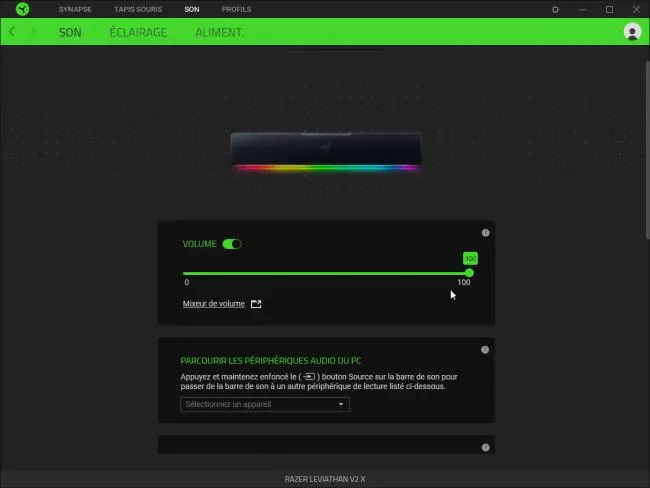Image resolution: width=650 pixels, height=488 pixels.
Task: Open the Sélectionnez un appareil dropdown
Action: [265, 404]
